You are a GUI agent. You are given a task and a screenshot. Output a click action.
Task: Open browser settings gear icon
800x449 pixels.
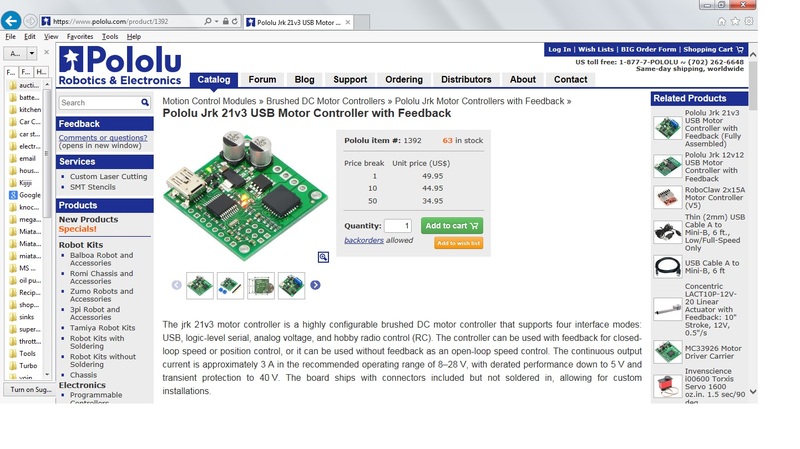click(x=749, y=21)
